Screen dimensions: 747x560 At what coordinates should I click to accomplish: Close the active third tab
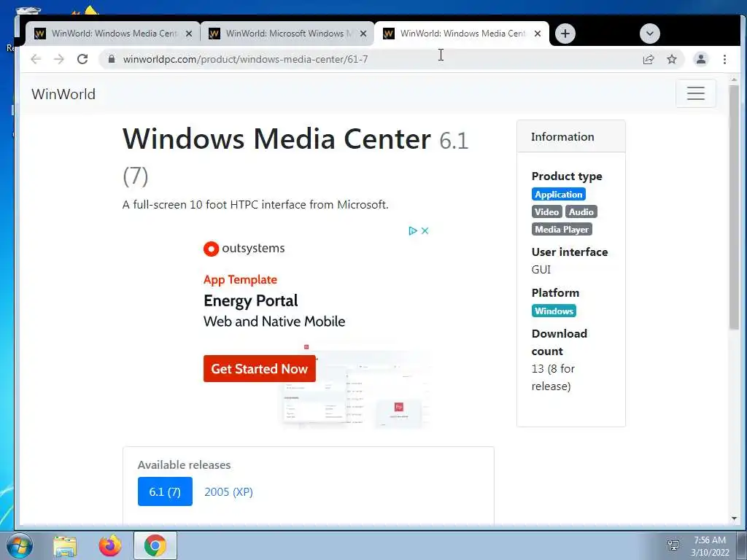(x=538, y=34)
